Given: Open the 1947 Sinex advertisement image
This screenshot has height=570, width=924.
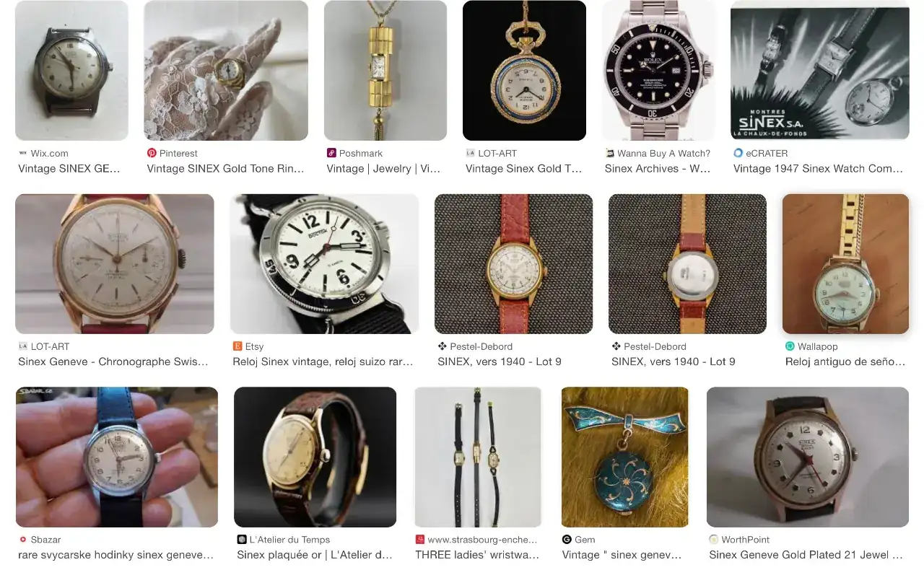Looking at the screenshot, I should [820, 71].
